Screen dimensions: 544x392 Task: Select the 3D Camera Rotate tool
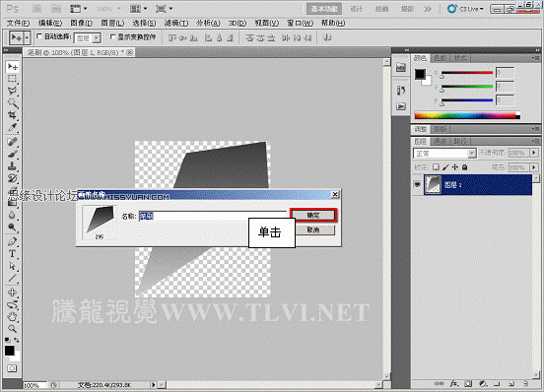pos(12,304)
